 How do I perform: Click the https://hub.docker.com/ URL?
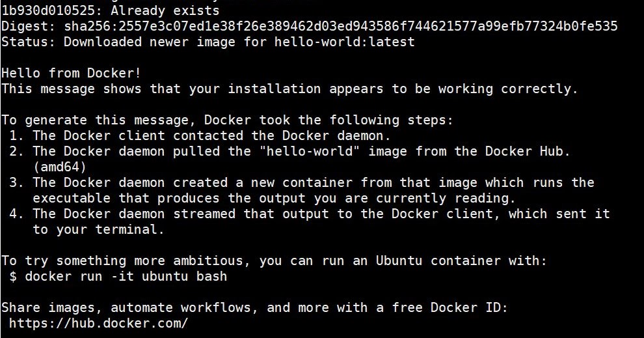pyautogui.click(x=99, y=323)
